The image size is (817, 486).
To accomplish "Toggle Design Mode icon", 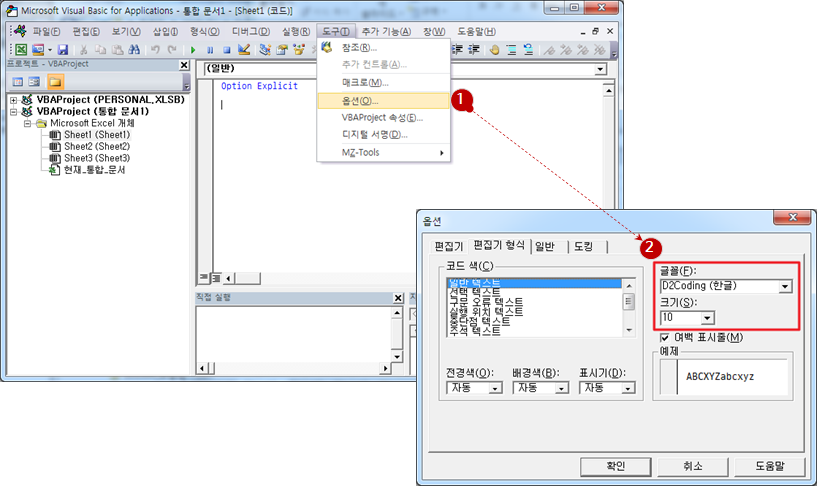I will coord(244,49).
